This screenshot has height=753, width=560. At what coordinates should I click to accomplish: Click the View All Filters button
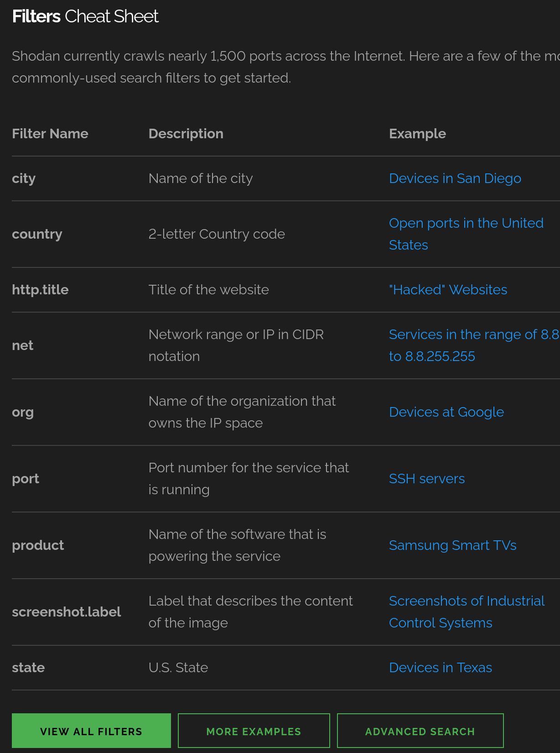(x=91, y=731)
